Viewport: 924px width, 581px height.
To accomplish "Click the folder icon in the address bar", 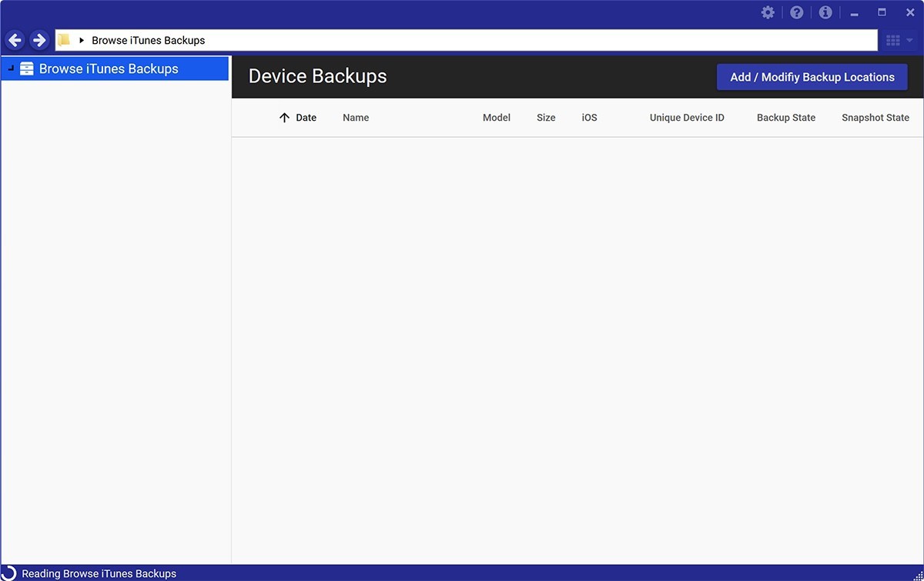I will [x=65, y=39].
